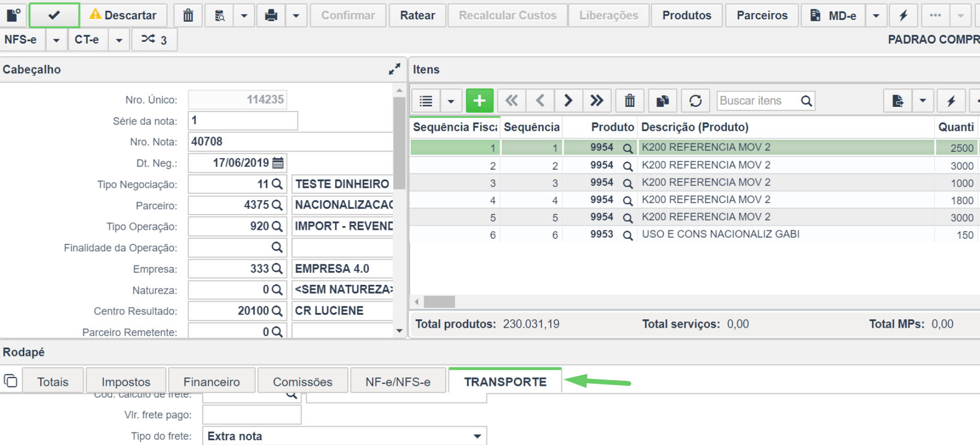This screenshot has width=980, height=445.
Task: Open the Produtos button
Action: point(687,15)
